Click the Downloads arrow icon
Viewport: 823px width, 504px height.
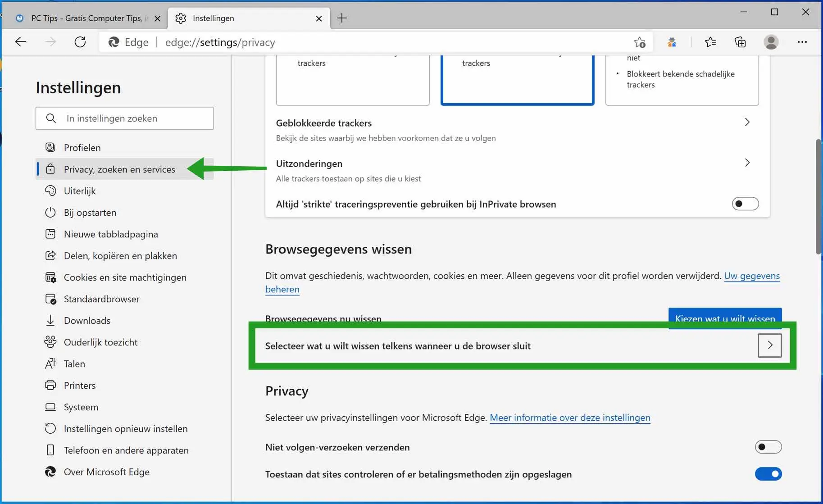click(50, 320)
